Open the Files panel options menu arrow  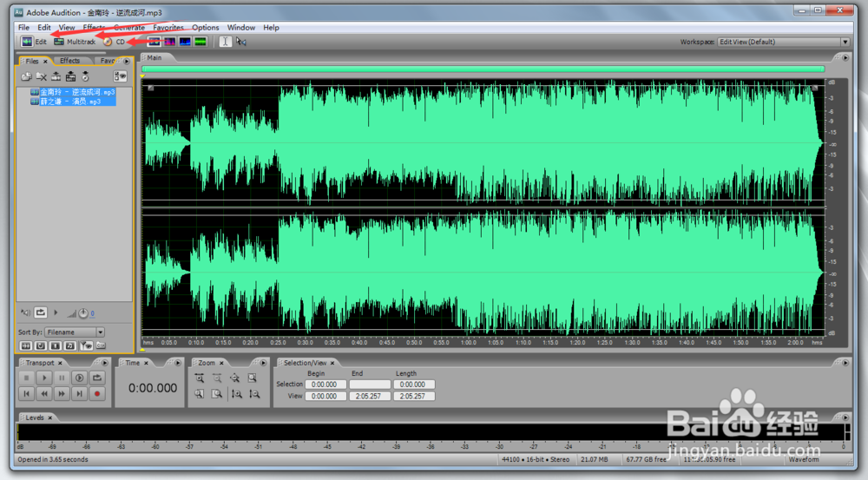(x=127, y=61)
